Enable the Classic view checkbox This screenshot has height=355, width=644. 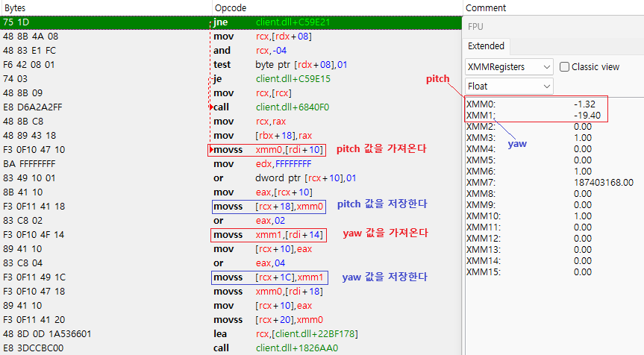coord(564,67)
